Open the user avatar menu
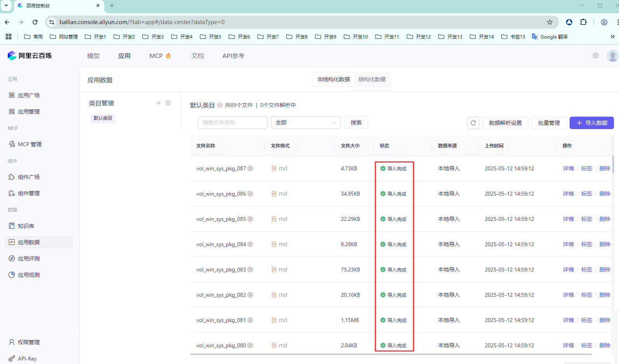 [612, 56]
